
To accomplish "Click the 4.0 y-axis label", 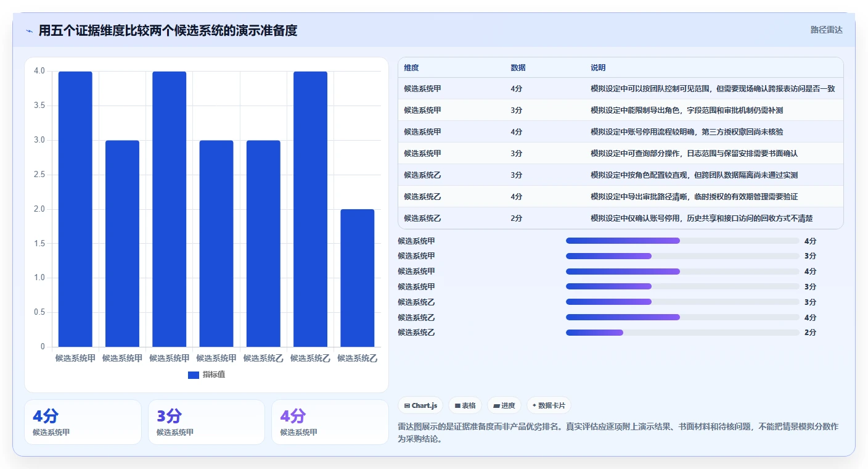I will [x=39, y=71].
